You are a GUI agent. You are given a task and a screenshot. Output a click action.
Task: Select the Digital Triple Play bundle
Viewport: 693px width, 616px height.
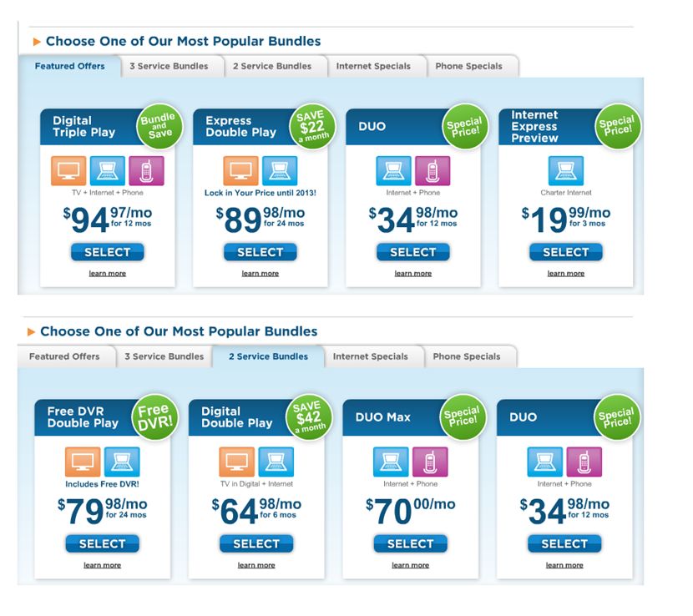pos(107,252)
